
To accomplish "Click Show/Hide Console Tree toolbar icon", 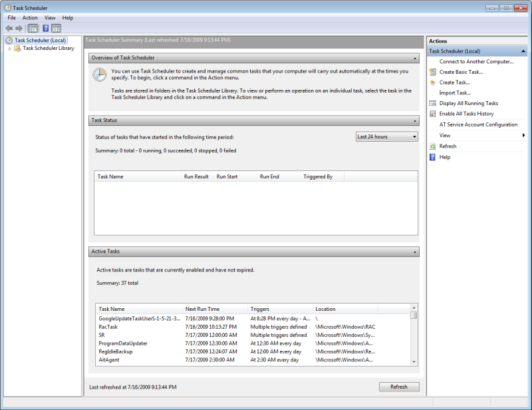I will click(33, 29).
